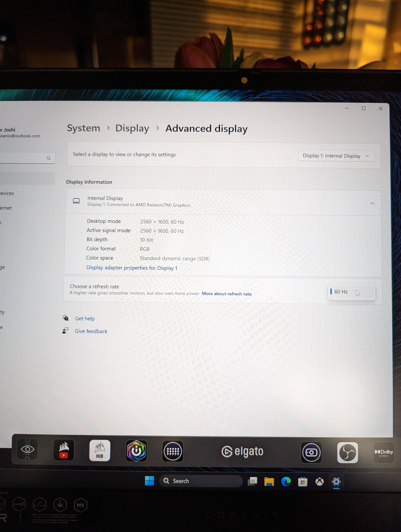Collapse the Internal Display information section
401x532 pixels.
point(372,203)
